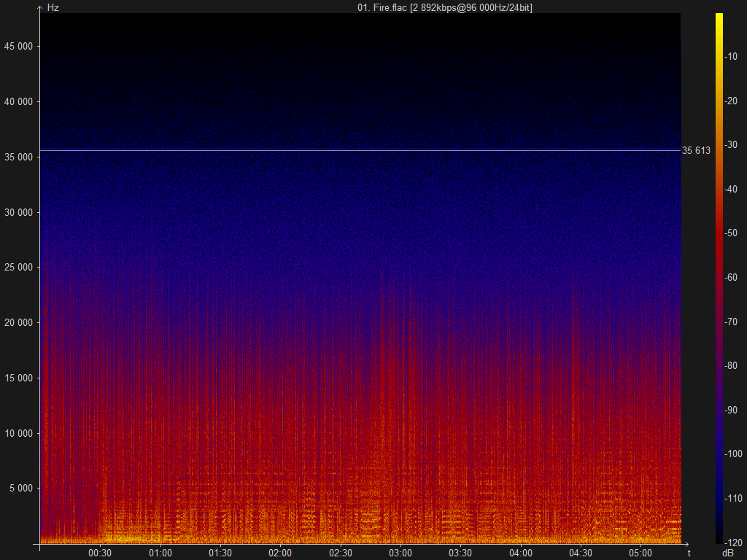Click the 04:30 time axis label
747x560 pixels.
pos(581,553)
